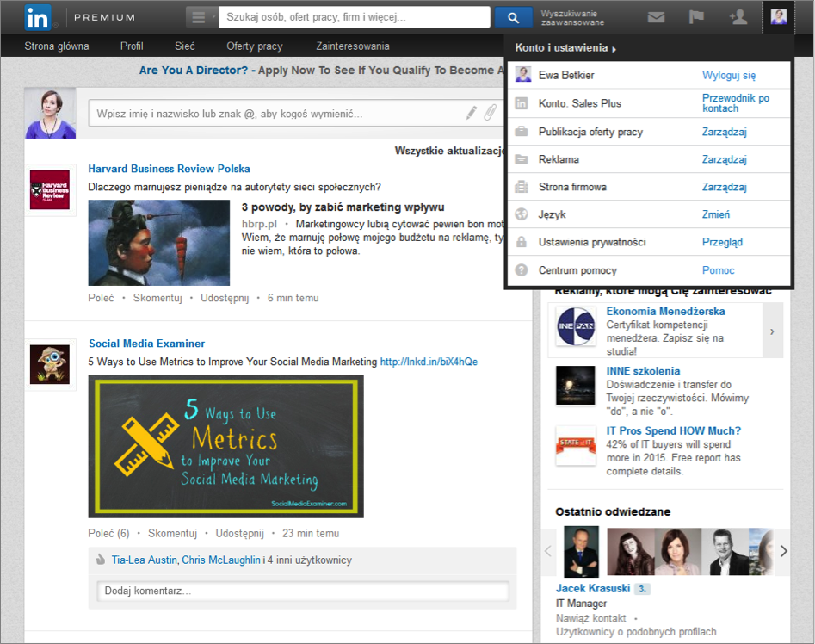Open the search category dropdown next to search box
815x644 pixels.
(201, 17)
